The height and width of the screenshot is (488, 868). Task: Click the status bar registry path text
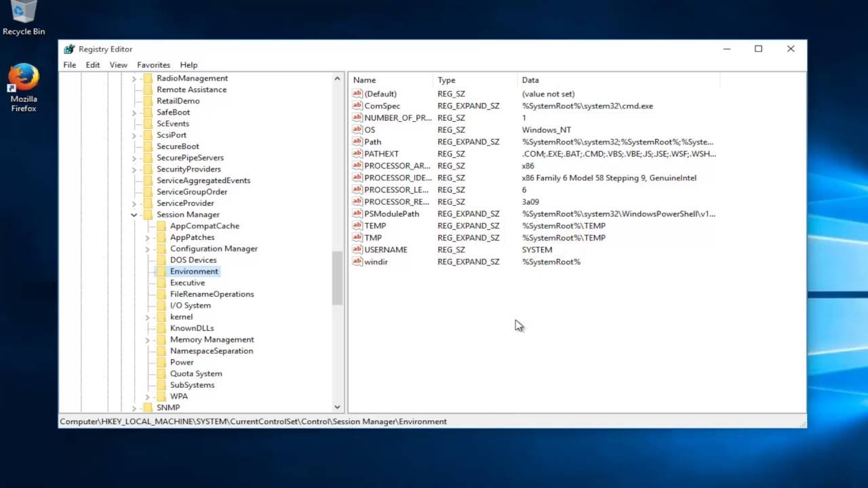click(253, 422)
